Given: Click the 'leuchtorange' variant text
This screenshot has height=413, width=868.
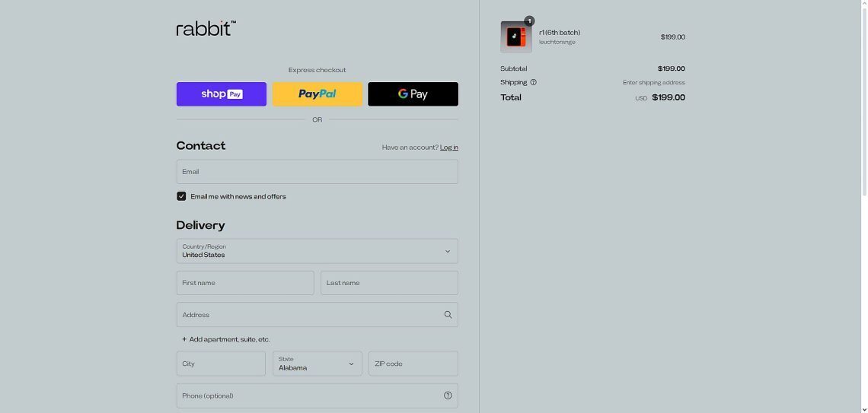Looking at the screenshot, I should click(x=557, y=42).
